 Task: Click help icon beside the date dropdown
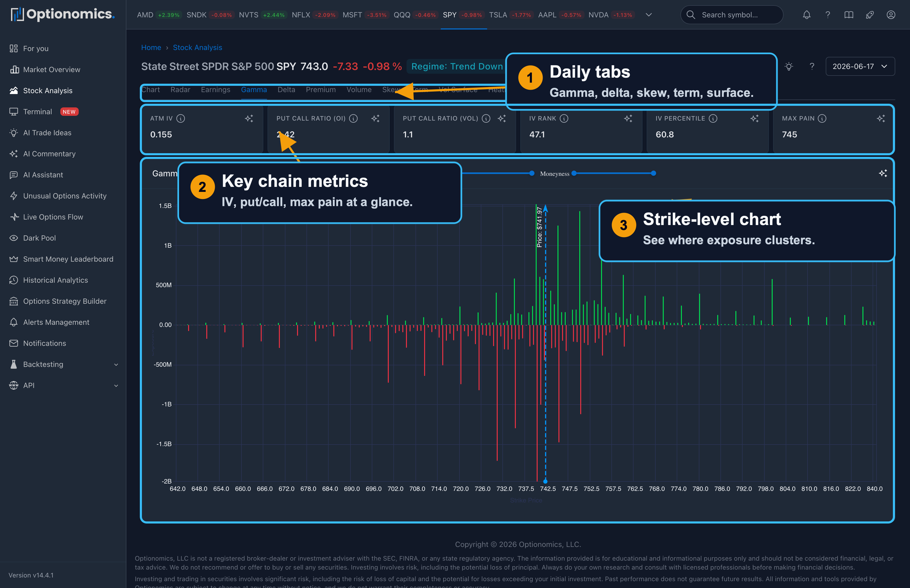[x=812, y=66]
